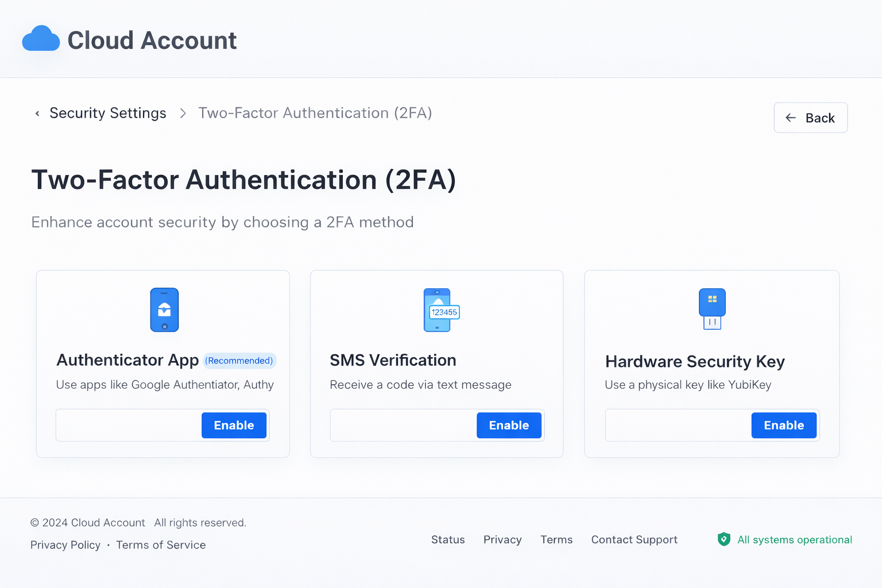Image resolution: width=882 pixels, height=588 pixels.
Task: Open the Terms of Service link
Action: (161, 545)
